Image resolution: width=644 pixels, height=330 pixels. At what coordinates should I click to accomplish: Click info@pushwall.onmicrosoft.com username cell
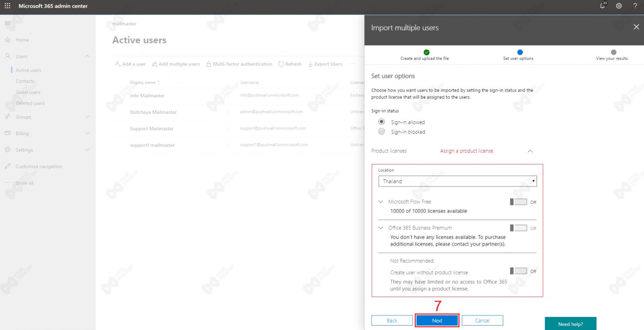click(269, 95)
